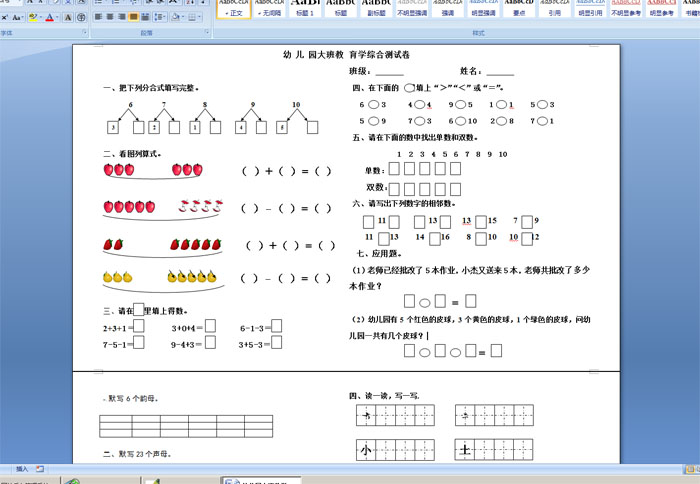This screenshot has height=484, width=700.
Task: Apply the 标题 style
Action: coord(341,8)
